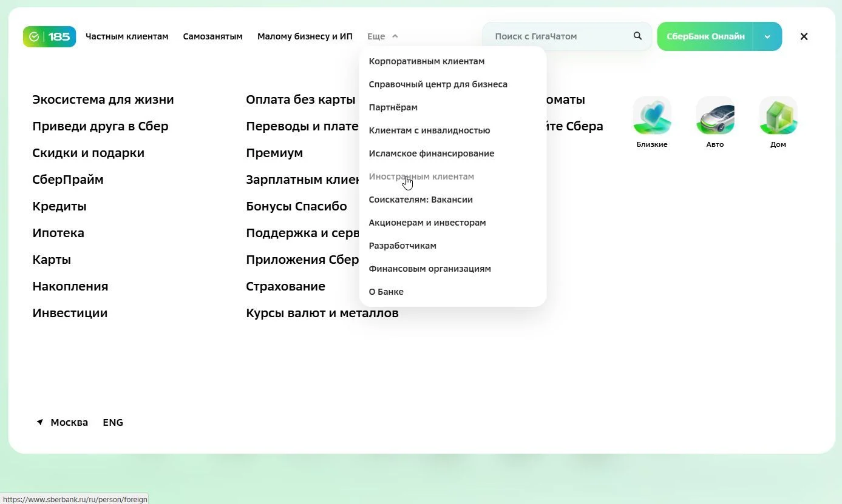The width and height of the screenshot is (842, 504).
Task: Select Корпоративным клиентам in the dropdown
Action: coord(427,61)
